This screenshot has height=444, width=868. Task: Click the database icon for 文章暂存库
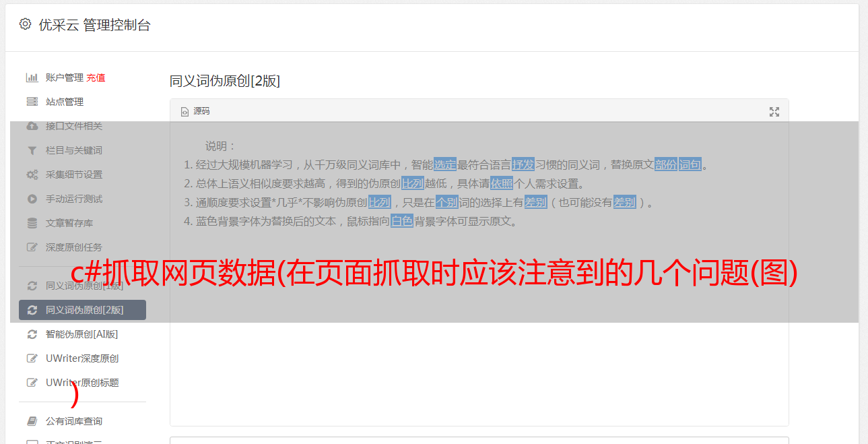[32, 223]
